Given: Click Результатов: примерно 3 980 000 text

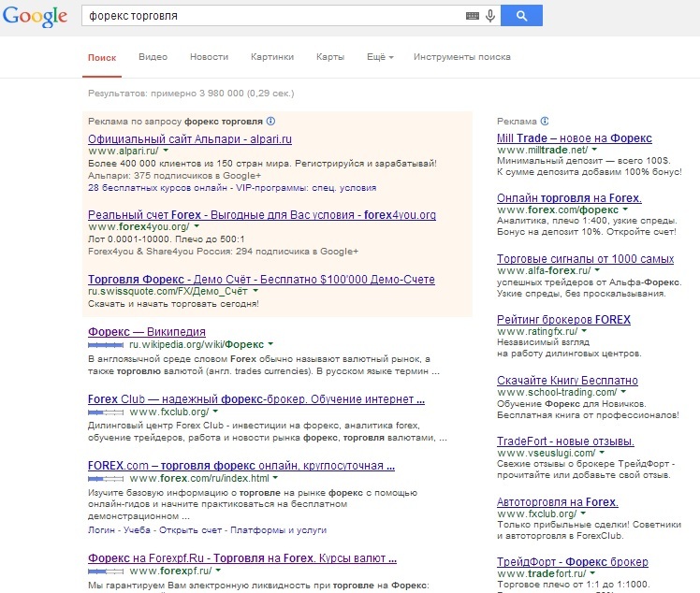Looking at the screenshot, I should 191,94.
